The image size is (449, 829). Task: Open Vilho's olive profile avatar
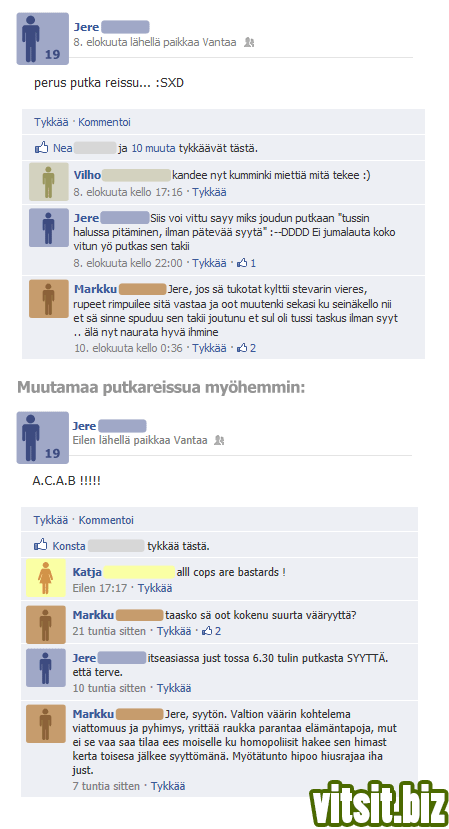click(x=49, y=182)
